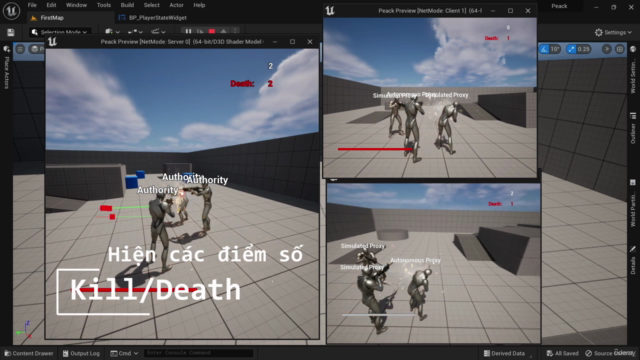Open the Actor menu
The width and height of the screenshot is (640, 360).
(x=176, y=5)
